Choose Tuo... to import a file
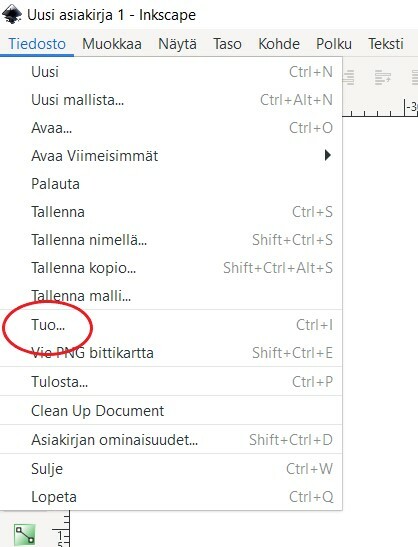The image size is (418, 547). point(171,325)
